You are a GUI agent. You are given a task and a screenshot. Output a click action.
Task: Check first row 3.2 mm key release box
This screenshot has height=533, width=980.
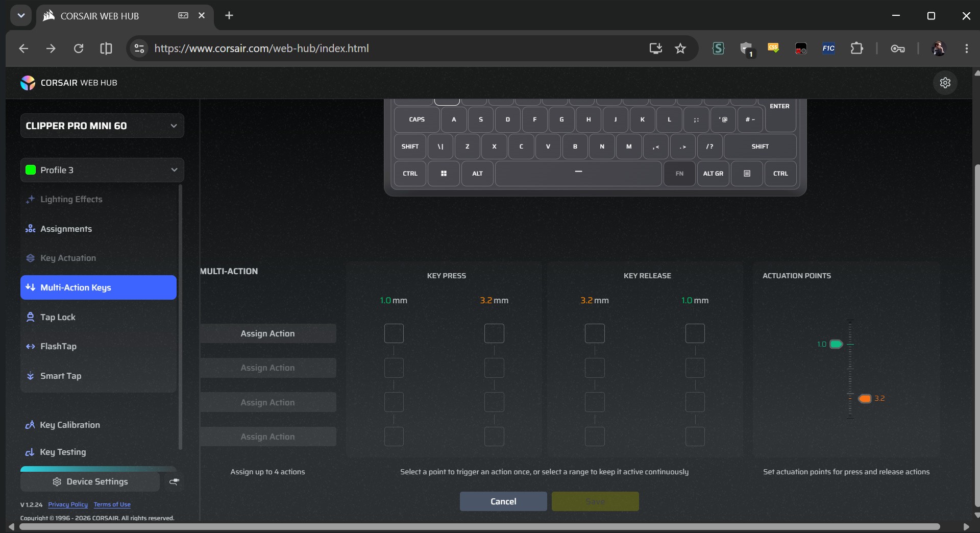(x=595, y=333)
